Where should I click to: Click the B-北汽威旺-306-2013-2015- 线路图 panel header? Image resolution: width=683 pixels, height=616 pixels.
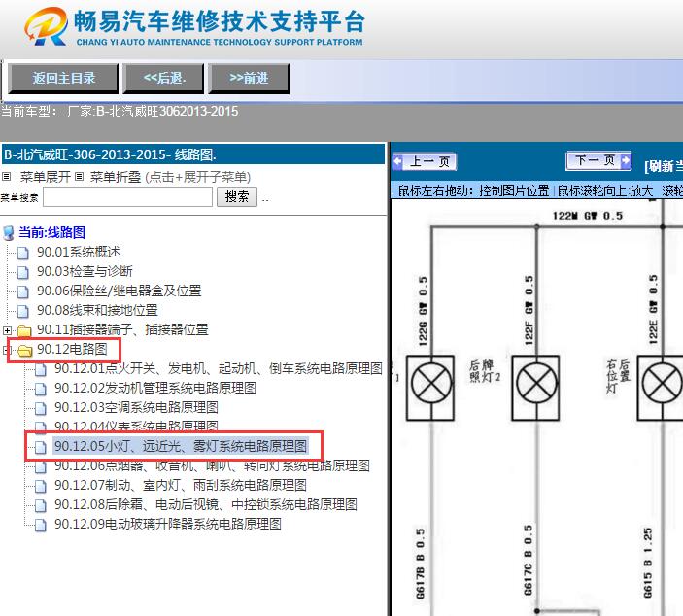[x=193, y=154]
